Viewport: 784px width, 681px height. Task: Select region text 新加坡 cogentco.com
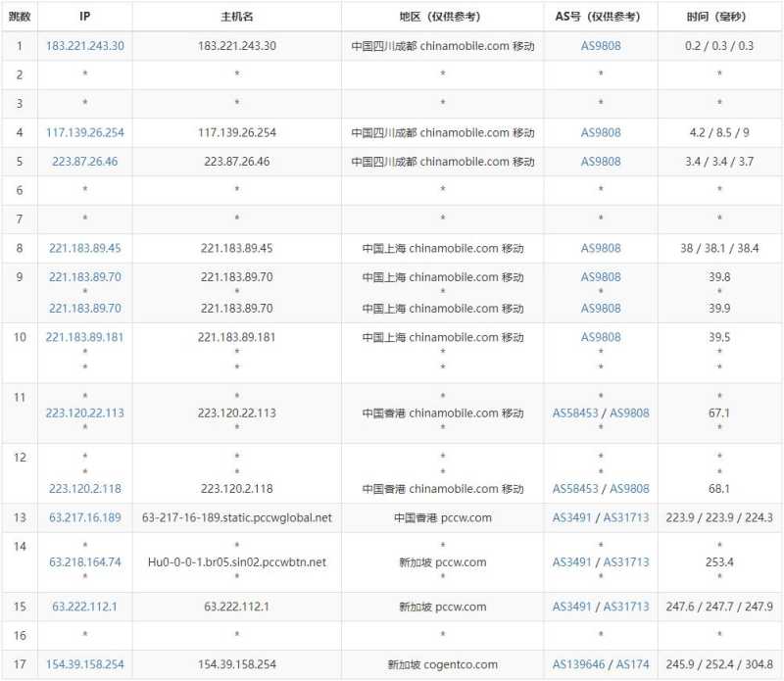tap(443, 664)
